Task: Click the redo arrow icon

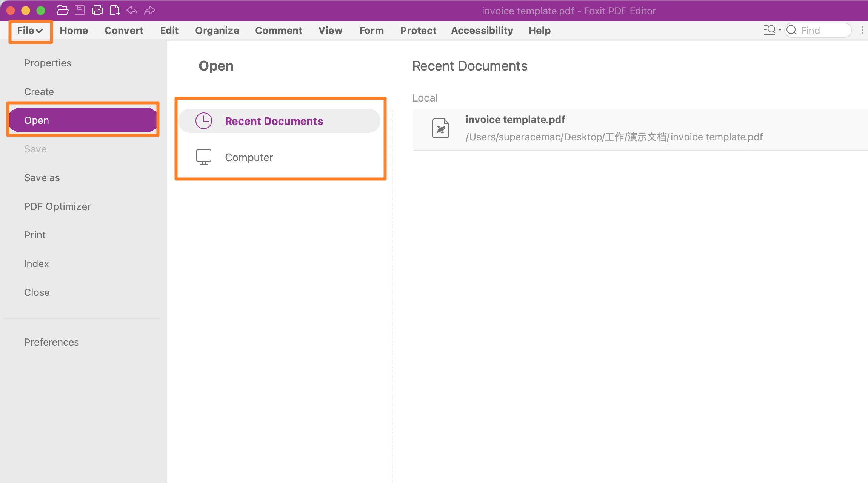Action: (150, 11)
